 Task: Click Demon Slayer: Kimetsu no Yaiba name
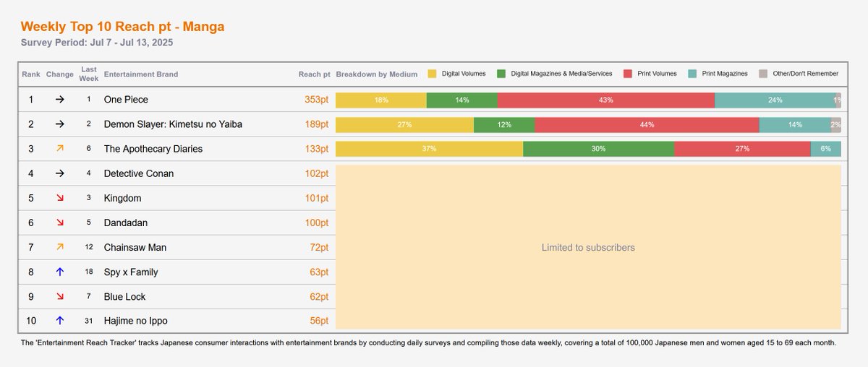coord(173,124)
